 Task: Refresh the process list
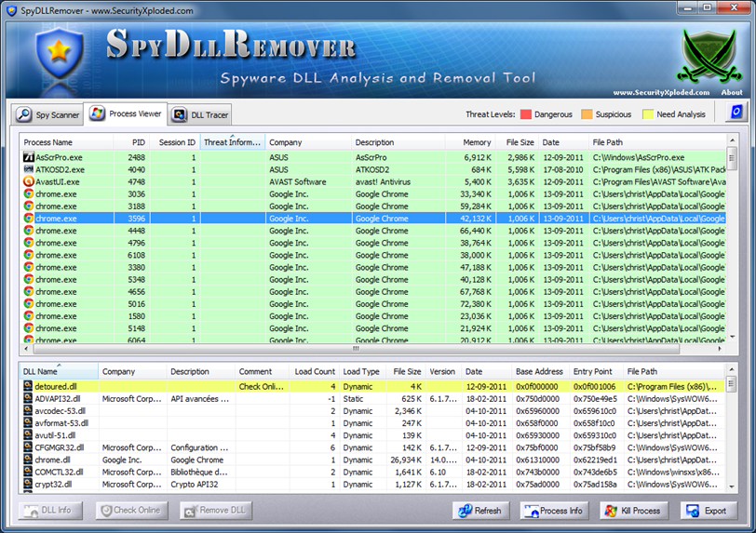480,511
